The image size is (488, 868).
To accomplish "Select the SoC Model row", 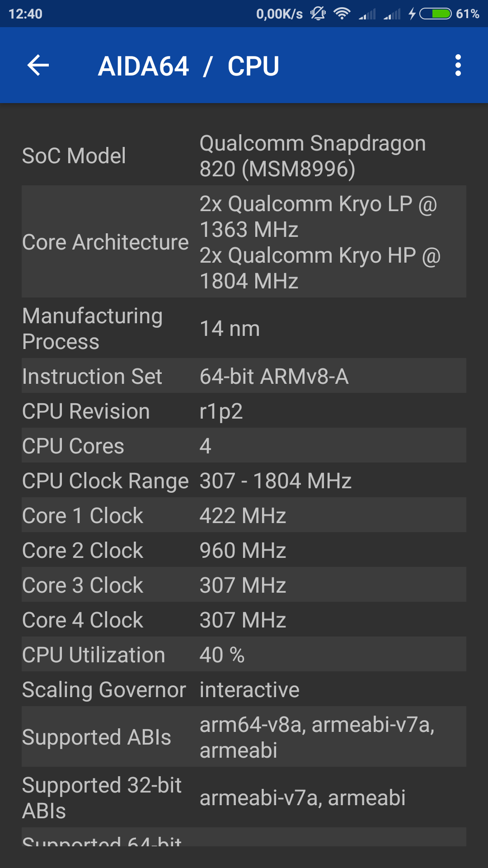I will (244, 156).
